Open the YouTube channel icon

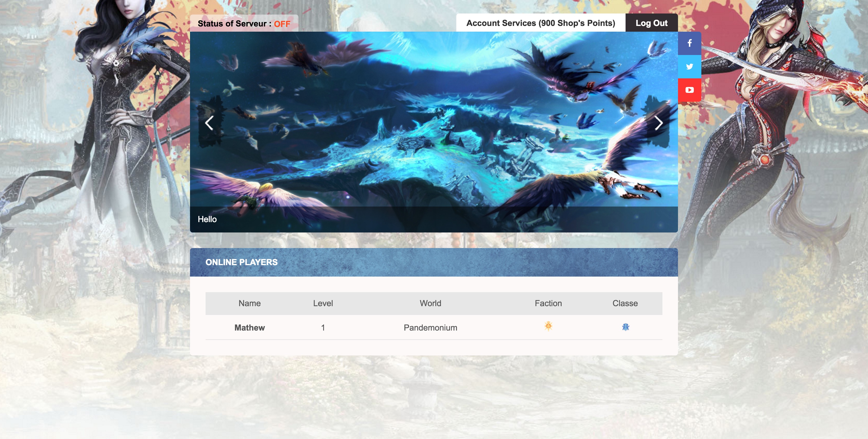coord(689,90)
